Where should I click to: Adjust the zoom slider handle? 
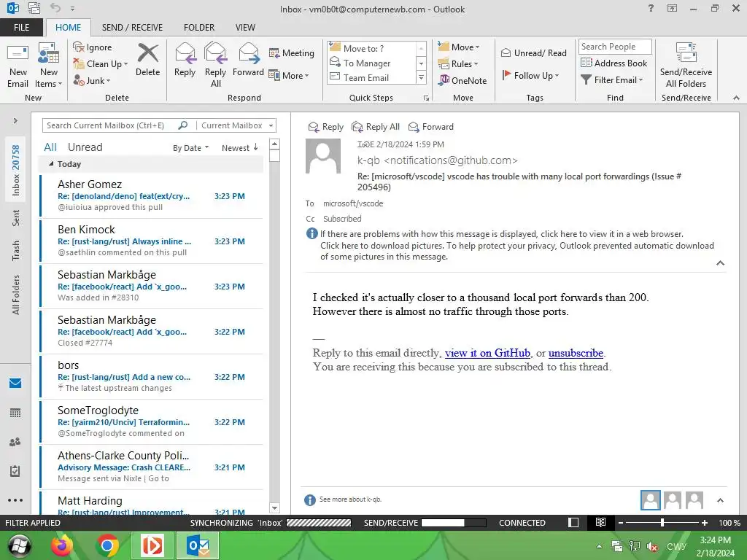662,523
